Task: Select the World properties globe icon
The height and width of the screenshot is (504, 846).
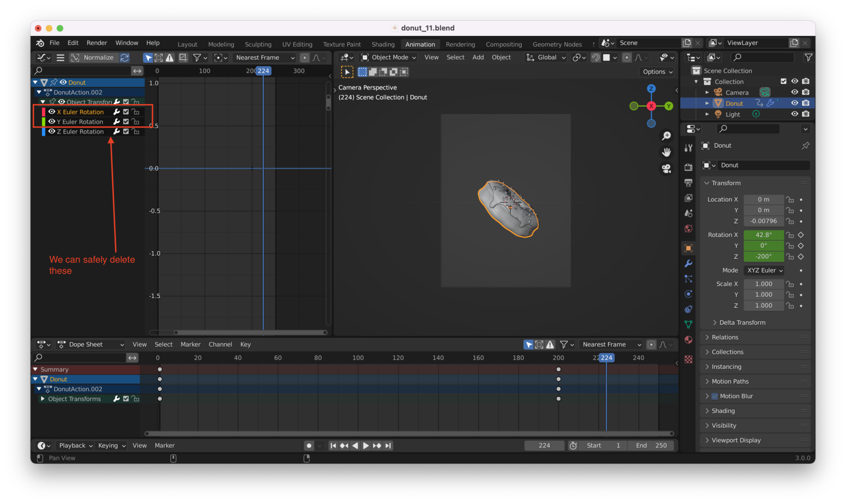Action: (688, 228)
